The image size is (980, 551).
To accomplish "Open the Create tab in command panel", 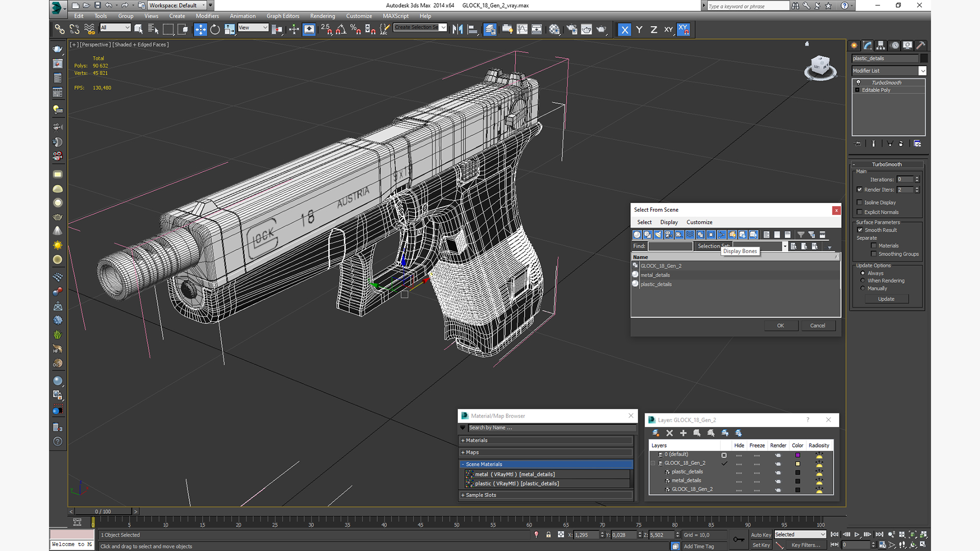I will click(x=854, y=45).
